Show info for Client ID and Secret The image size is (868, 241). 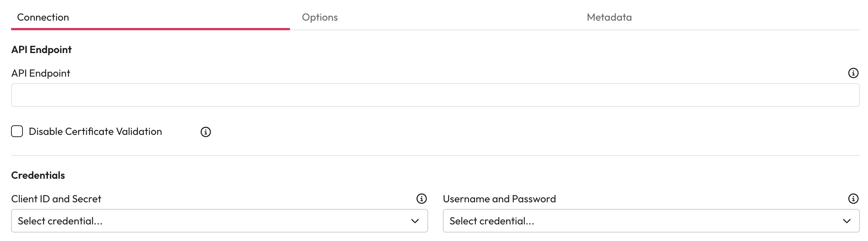point(421,199)
